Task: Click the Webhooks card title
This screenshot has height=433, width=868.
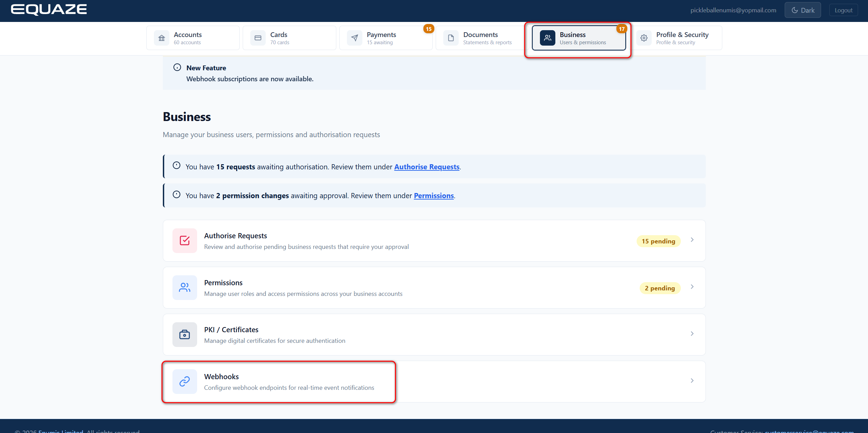Action: click(221, 377)
